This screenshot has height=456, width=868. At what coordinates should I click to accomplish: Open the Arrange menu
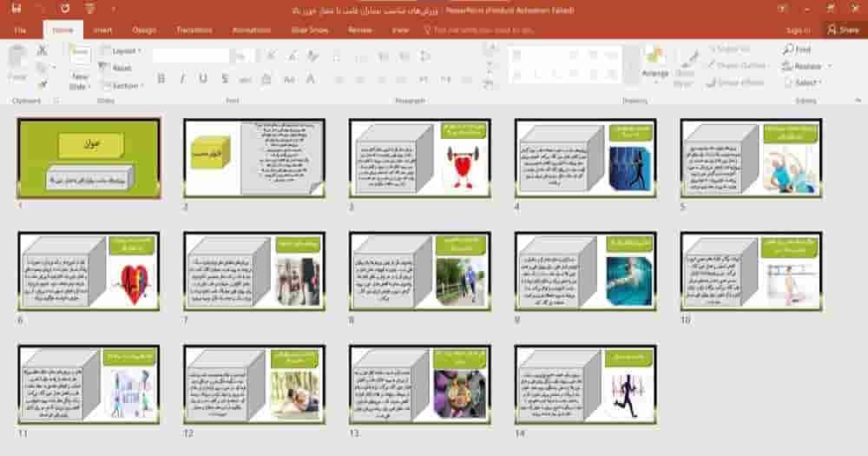pos(654,65)
